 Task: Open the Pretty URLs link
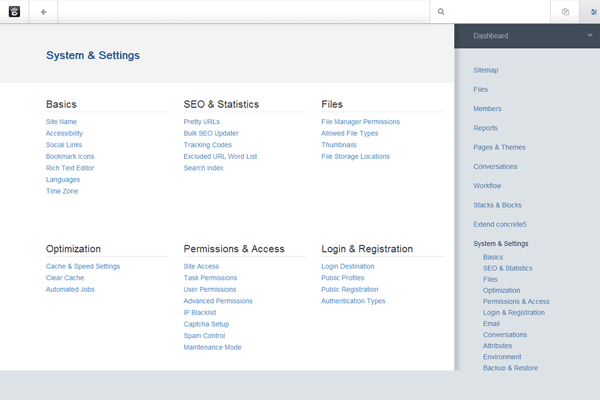(x=201, y=121)
